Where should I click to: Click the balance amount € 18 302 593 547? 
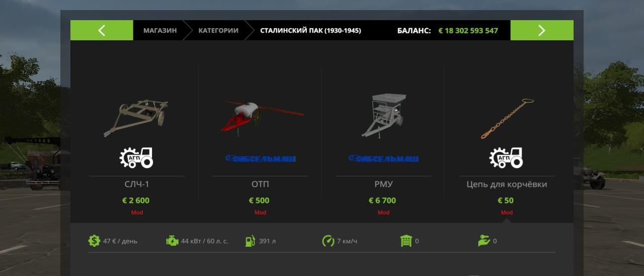click(468, 30)
